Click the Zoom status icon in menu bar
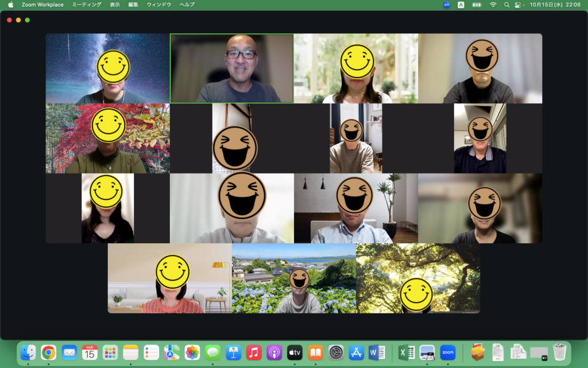The image size is (588, 368). click(x=447, y=5)
